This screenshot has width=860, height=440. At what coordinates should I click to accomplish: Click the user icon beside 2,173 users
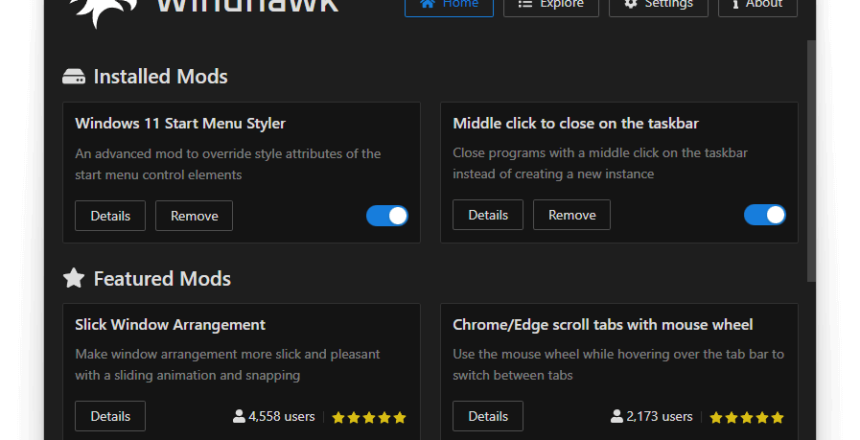[617, 416]
